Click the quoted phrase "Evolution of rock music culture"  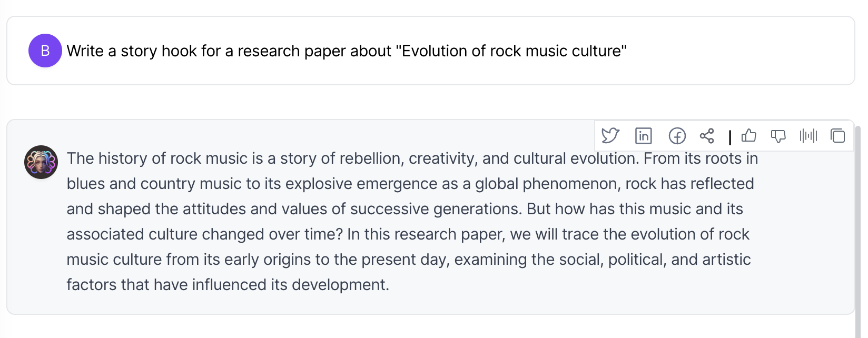coord(511,51)
